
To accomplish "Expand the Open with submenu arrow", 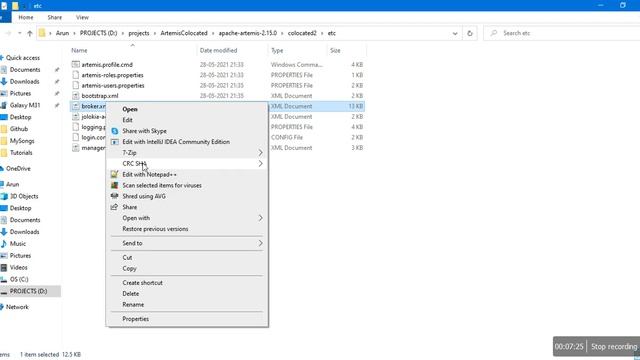I will click(260, 218).
